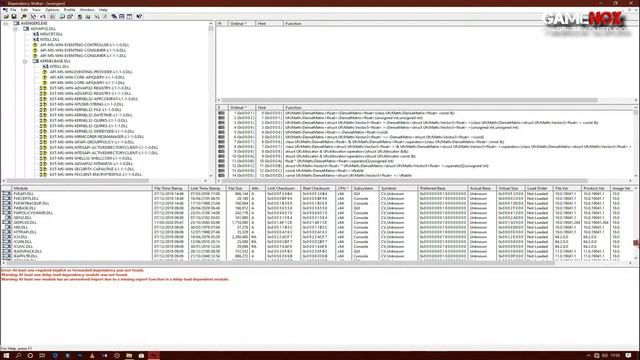Open the Help menu

[x=103, y=10]
